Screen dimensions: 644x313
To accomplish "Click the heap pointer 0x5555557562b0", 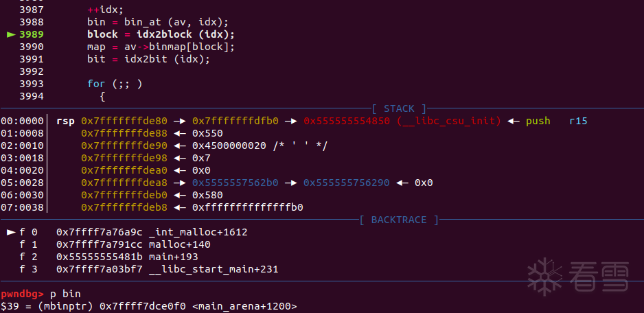I will (235, 183).
